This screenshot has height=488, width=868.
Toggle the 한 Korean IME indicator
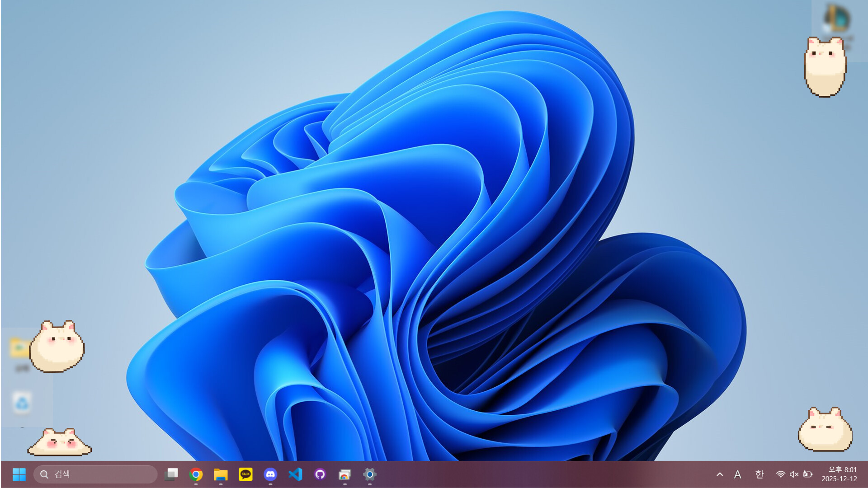(759, 474)
